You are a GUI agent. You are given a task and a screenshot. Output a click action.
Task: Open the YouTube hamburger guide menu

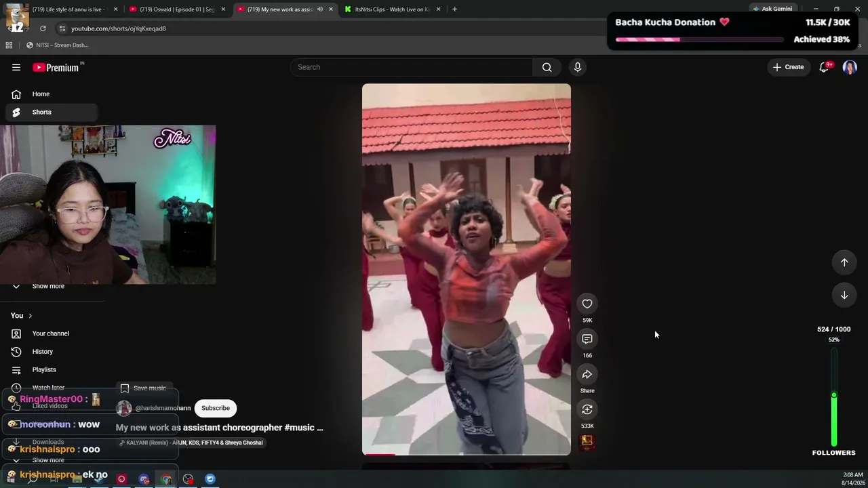click(x=16, y=67)
